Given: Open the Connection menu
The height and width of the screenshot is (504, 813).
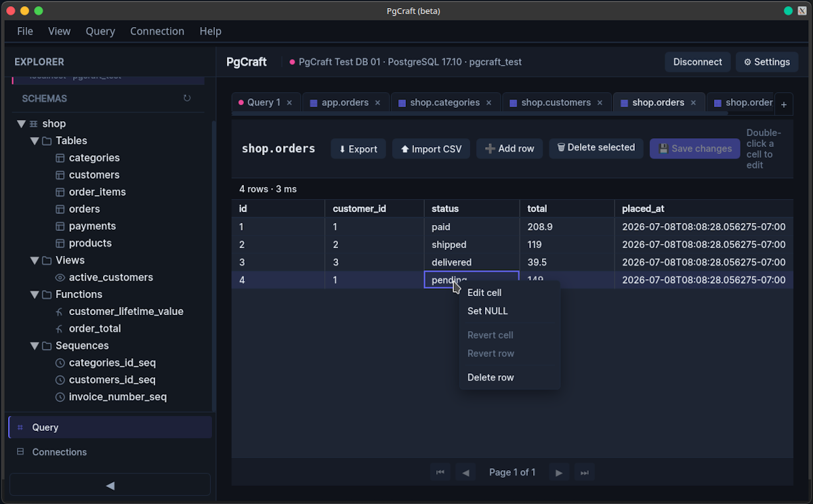Looking at the screenshot, I should [157, 31].
